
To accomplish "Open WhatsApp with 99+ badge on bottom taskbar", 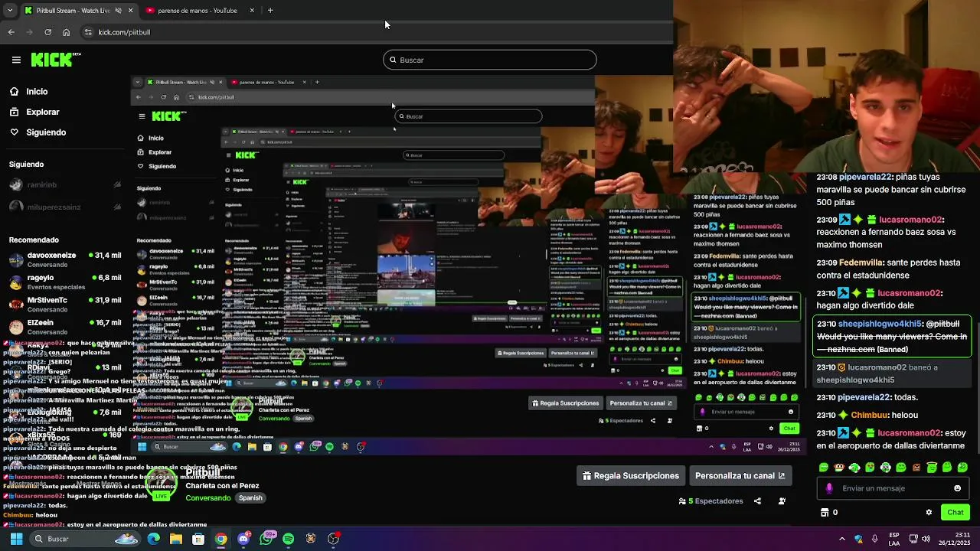I will (x=266, y=539).
